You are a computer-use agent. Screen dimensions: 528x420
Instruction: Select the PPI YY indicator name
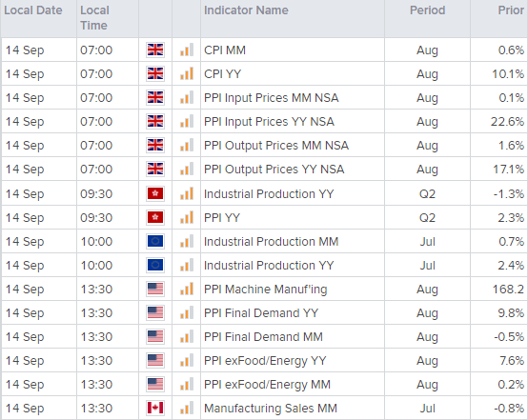(222, 218)
